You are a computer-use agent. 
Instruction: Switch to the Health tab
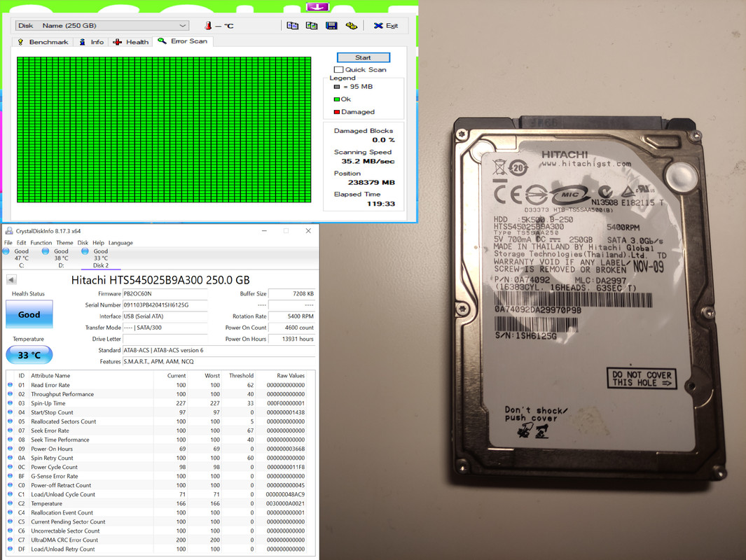[x=131, y=42]
